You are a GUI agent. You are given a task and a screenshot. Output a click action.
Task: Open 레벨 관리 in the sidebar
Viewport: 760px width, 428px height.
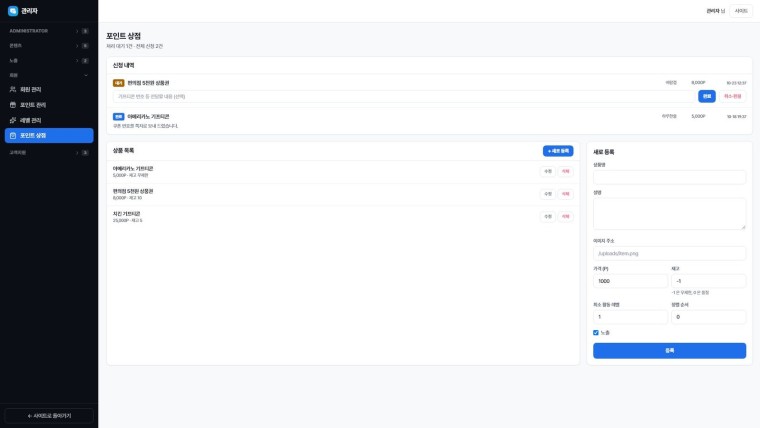pos(49,120)
